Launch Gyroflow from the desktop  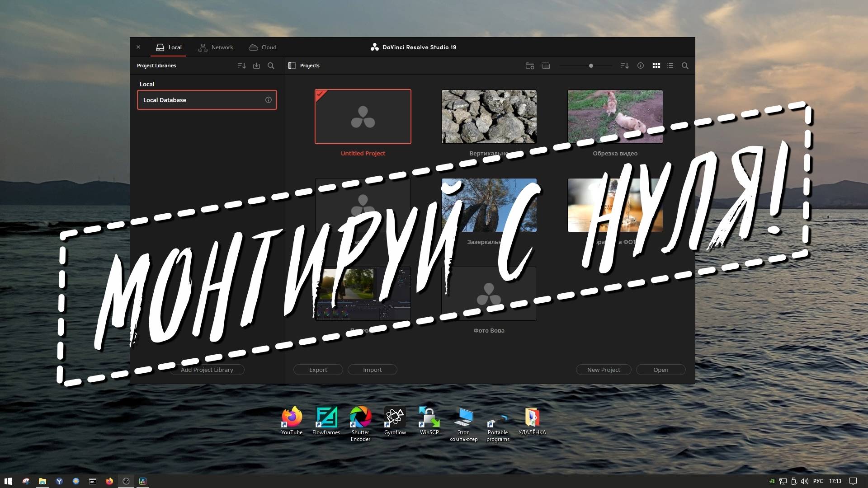tap(394, 417)
